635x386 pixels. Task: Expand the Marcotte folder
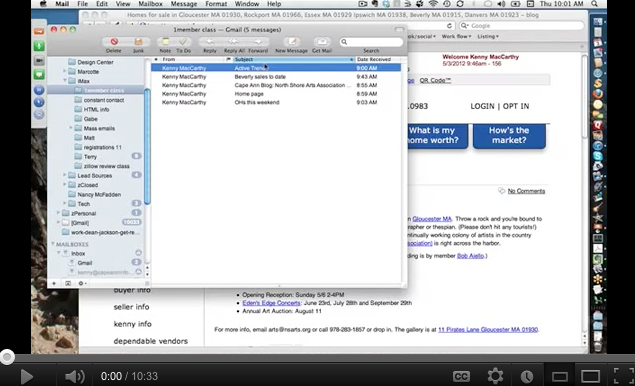pyautogui.click(x=64, y=71)
